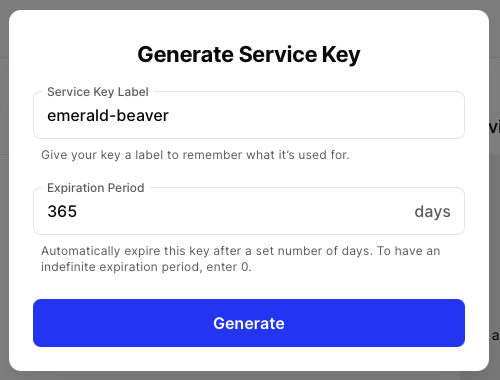Click the blank area between heading and label field
Viewport: 500px width, 380px height.
click(249, 76)
